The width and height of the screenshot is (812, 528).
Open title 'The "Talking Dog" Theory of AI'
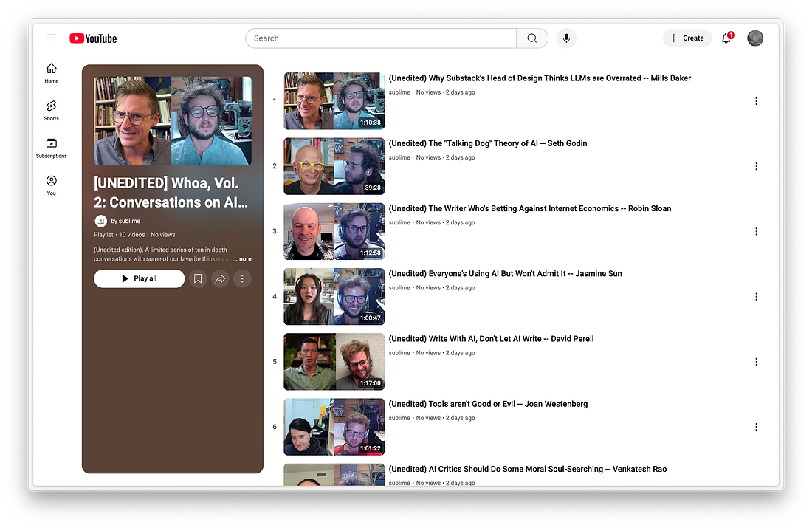click(x=488, y=143)
